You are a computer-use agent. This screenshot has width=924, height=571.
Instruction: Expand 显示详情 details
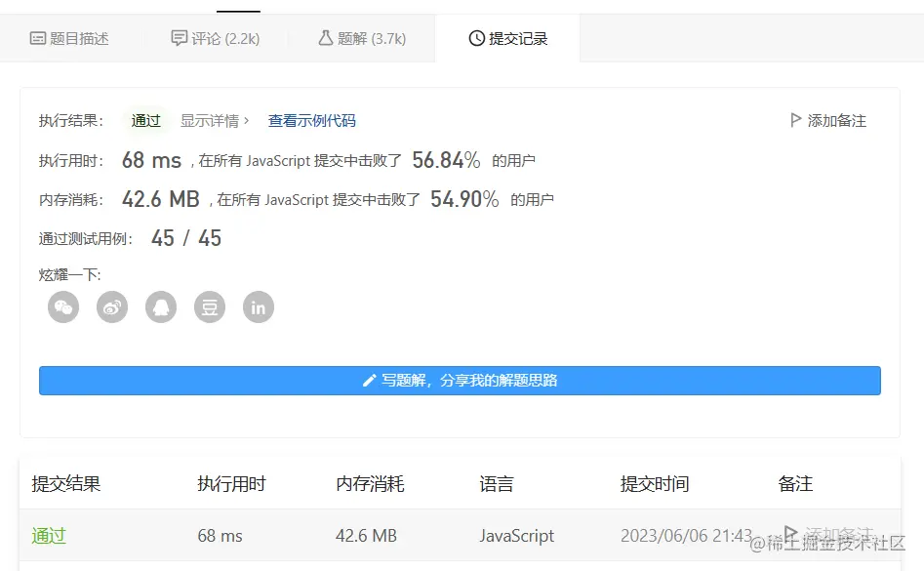point(215,121)
